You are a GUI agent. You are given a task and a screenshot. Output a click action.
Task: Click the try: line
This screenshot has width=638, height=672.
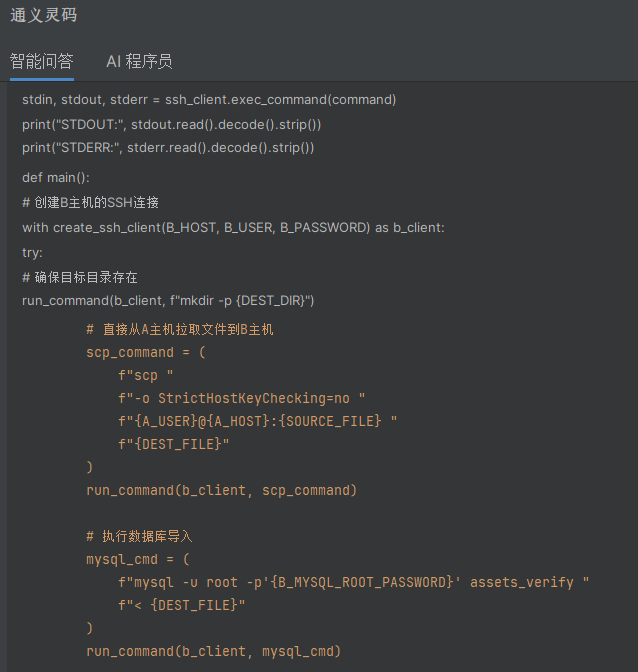pyautogui.click(x=33, y=252)
